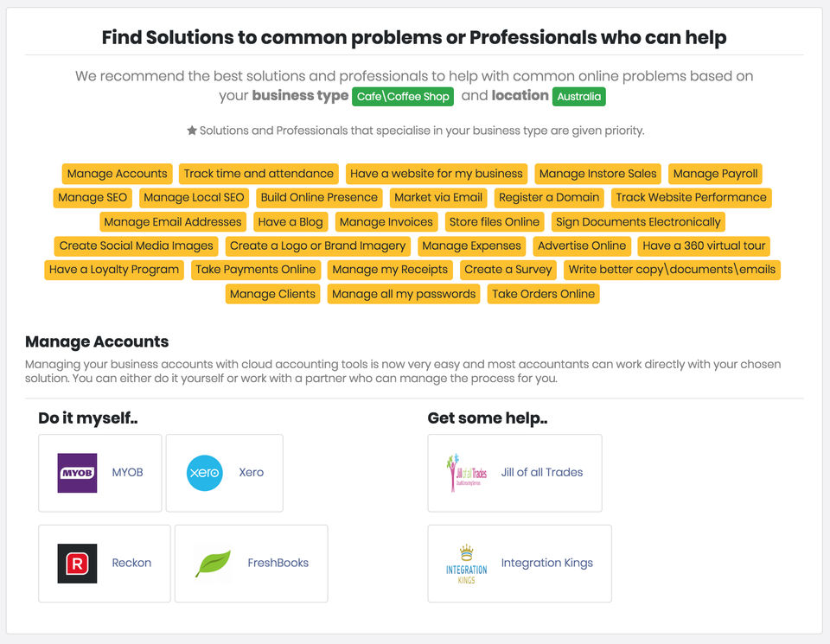
Task: Open the Have a 360 virtual tour tag
Action: click(704, 245)
